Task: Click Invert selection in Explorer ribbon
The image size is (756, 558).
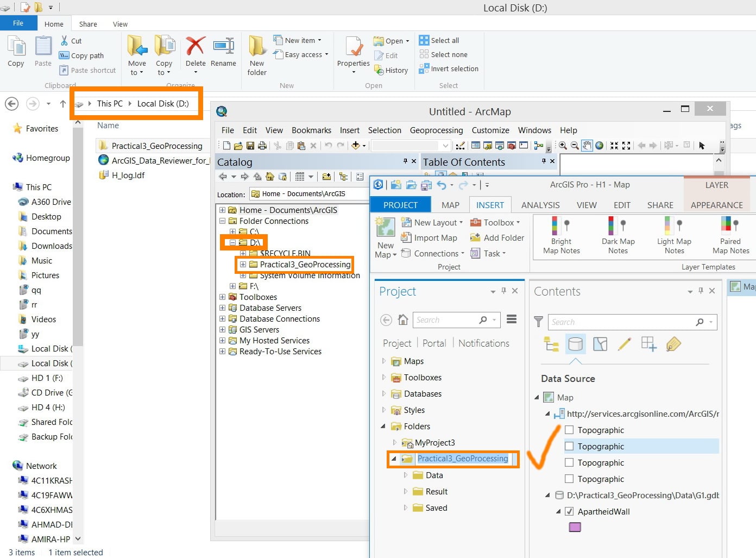Action: pos(449,68)
